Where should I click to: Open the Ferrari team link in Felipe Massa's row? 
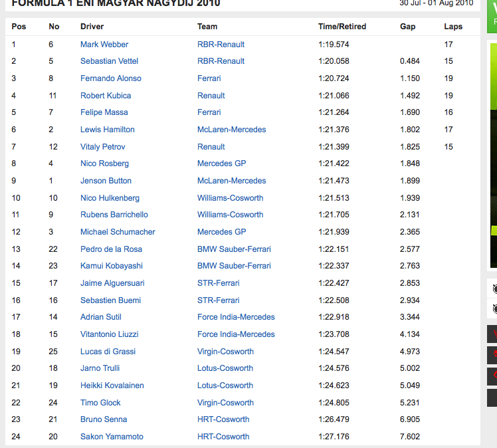[x=209, y=112]
